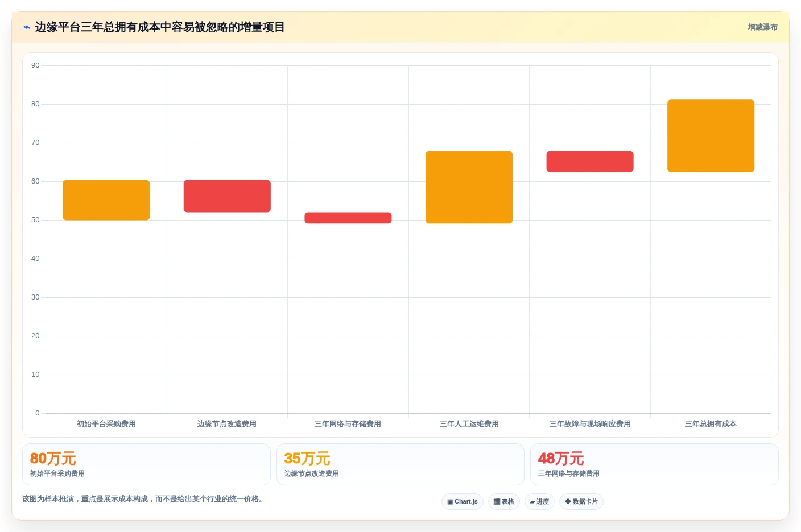The height and width of the screenshot is (532, 801).
Task: Click the x-axis label 三年总拥有成本
Action: [711, 424]
